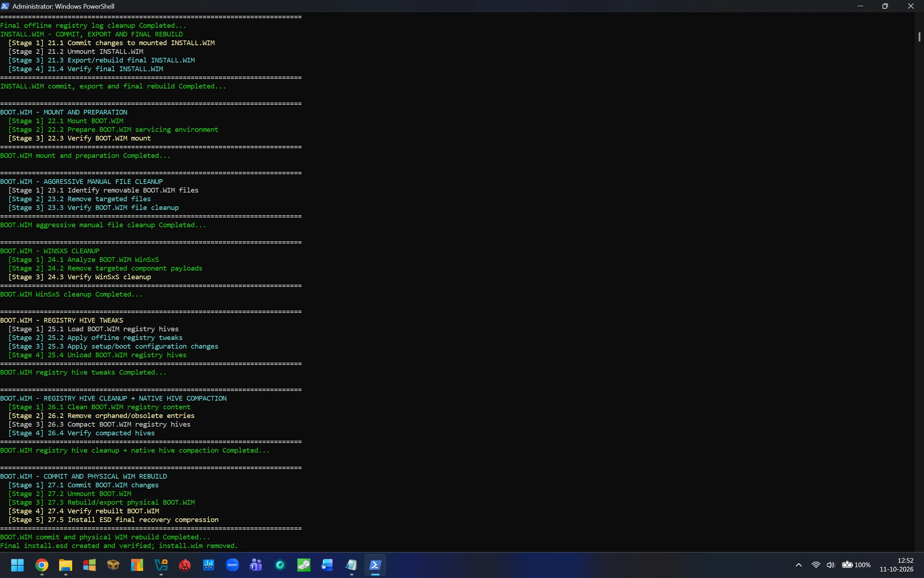Image resolution: width=924 pixels, height=578 pixels.
Task: Open Microsoft Teams from the taskbar
Action: [256, 565]
